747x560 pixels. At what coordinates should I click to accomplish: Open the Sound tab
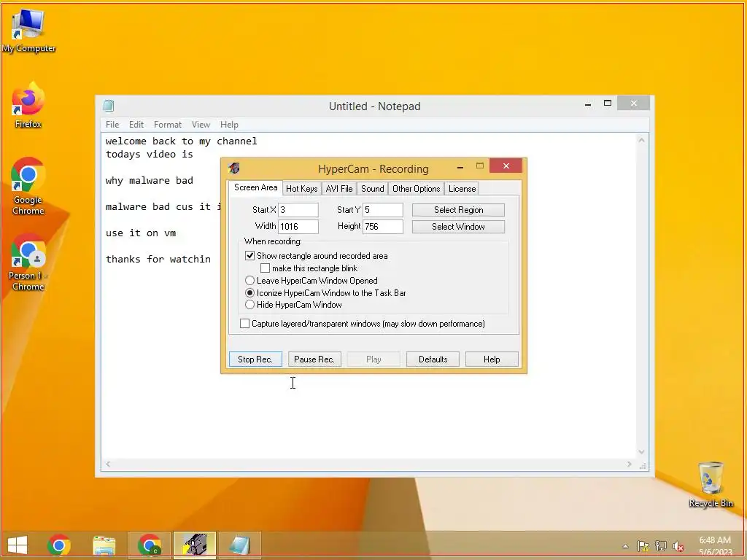[373, 189]
